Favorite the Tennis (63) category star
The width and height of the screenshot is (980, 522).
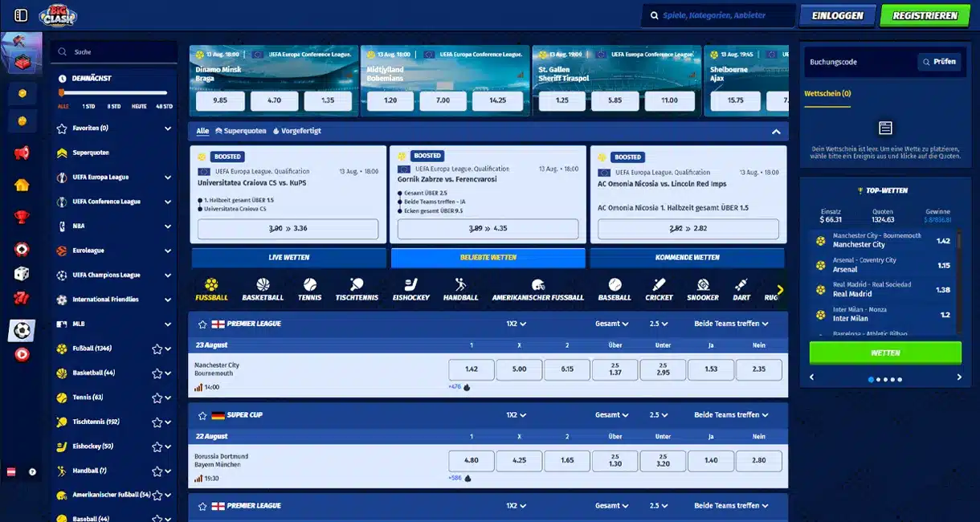[x=157, y=398]
